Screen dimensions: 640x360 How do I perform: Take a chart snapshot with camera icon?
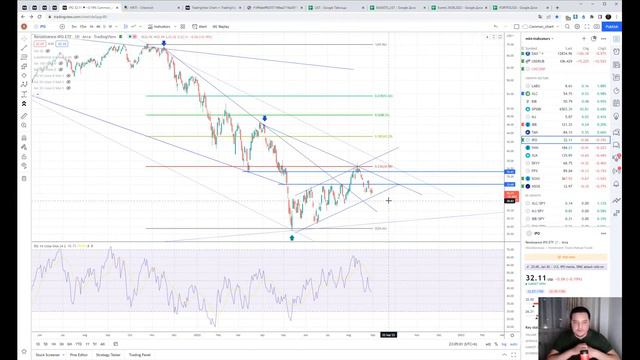pyautogui.click(x=597, y=27)
